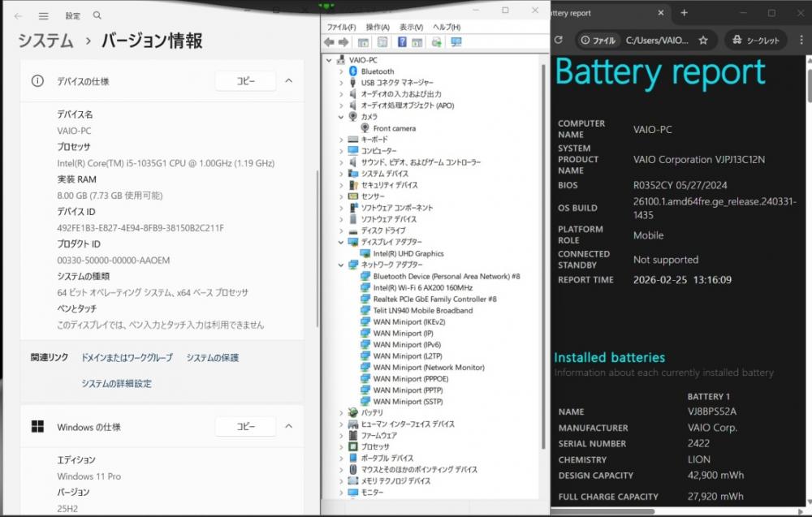Select the Intel(R) UHD Graphics device

[408, 253]
